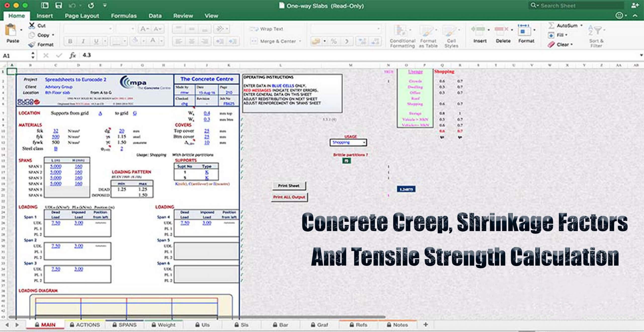Toggle the Brittle partitions checkbox
The image size is (644, 332).
346,161
